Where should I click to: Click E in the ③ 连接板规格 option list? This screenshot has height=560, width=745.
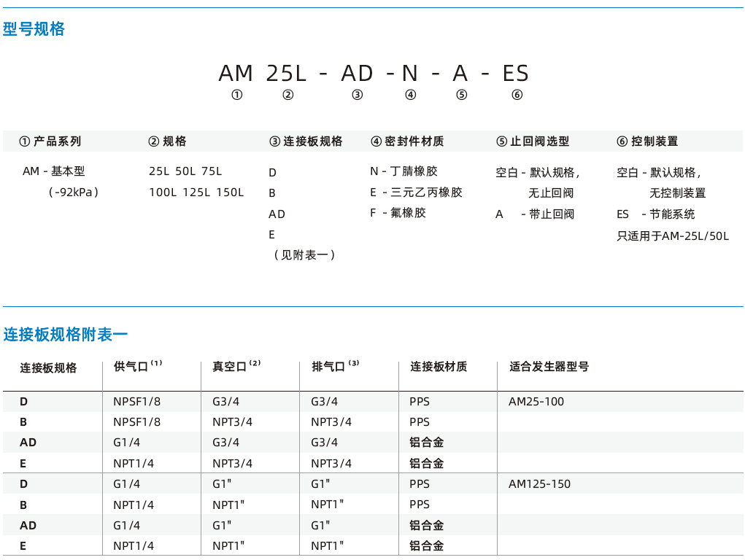point(271,235)
